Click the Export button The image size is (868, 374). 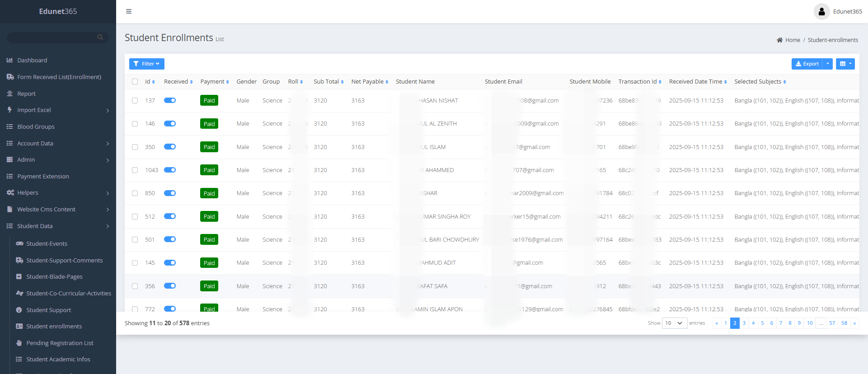pos(807,64)
